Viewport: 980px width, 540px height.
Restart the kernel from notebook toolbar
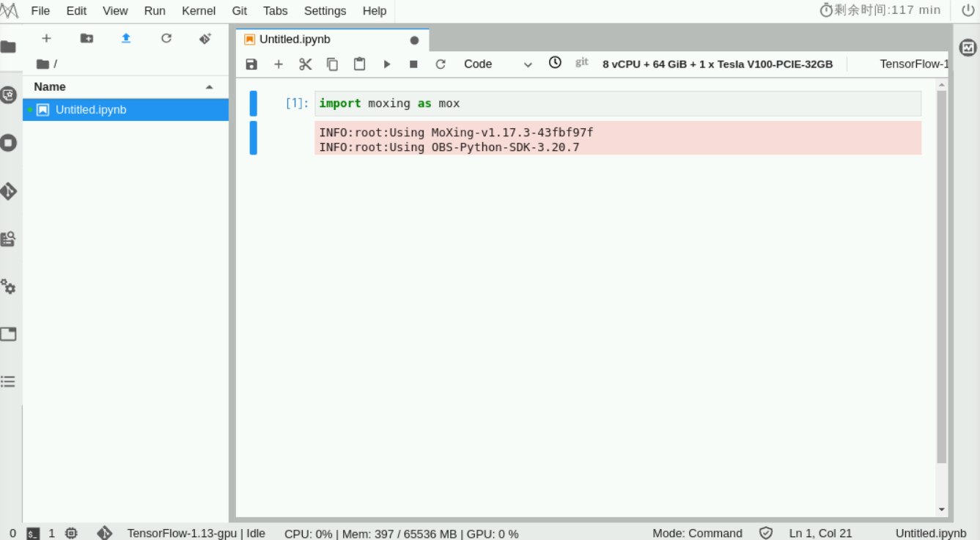(441, 64)
